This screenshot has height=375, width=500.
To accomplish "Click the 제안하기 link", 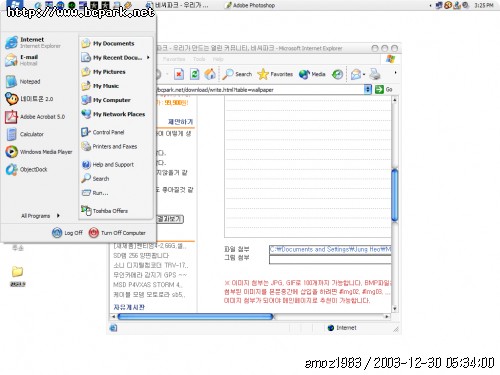I will pyautogui.click(x=180, y=122).
